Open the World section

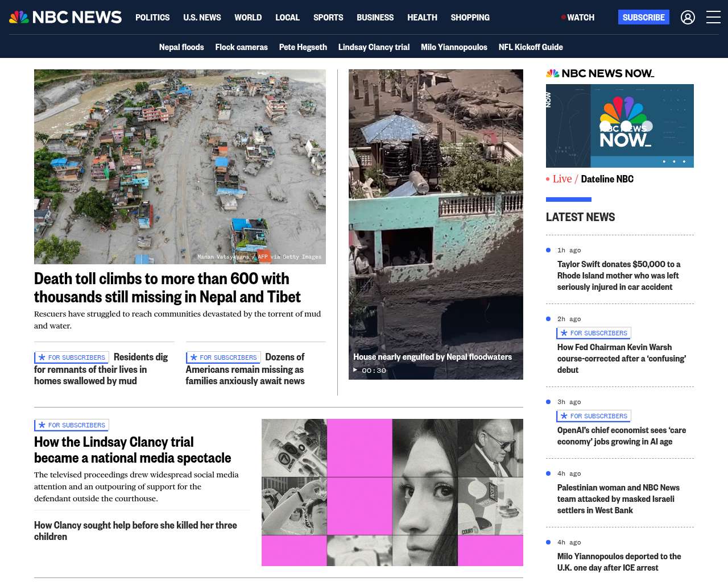click(248, 18)
